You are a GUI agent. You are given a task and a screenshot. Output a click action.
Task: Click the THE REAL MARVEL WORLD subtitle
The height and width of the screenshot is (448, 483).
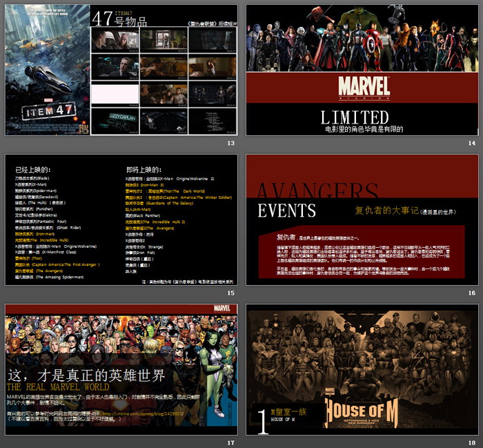coord(58,387)
